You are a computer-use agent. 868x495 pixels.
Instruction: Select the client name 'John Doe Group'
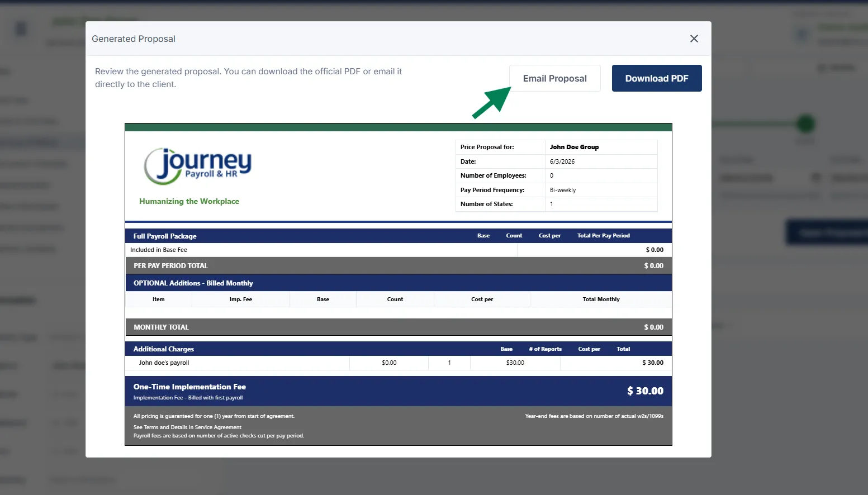[x=574, y=147]
